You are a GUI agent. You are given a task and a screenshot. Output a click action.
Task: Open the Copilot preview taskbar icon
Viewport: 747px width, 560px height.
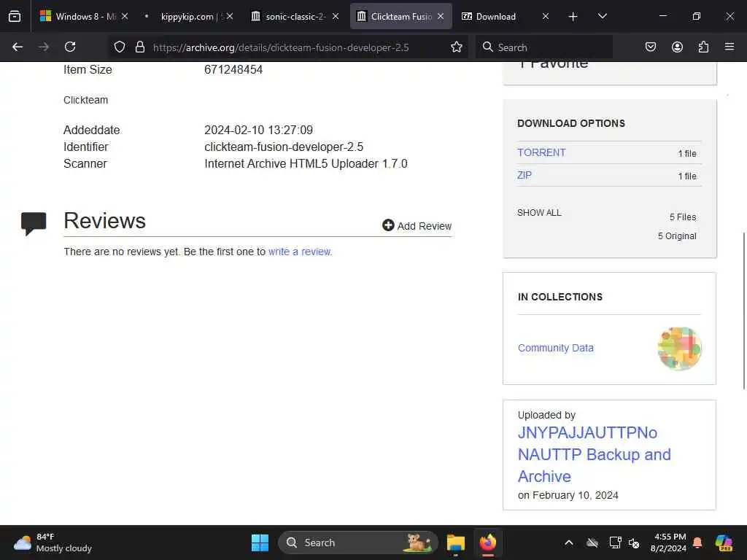[724, 542]
